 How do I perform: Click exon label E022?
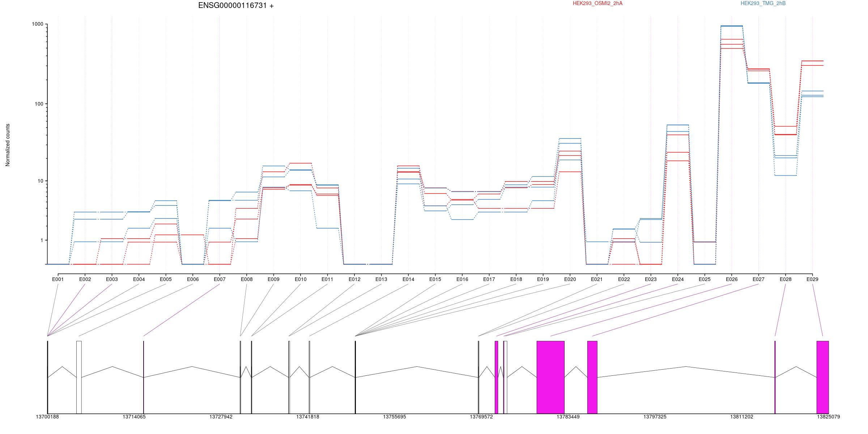(x=624, y=279)
